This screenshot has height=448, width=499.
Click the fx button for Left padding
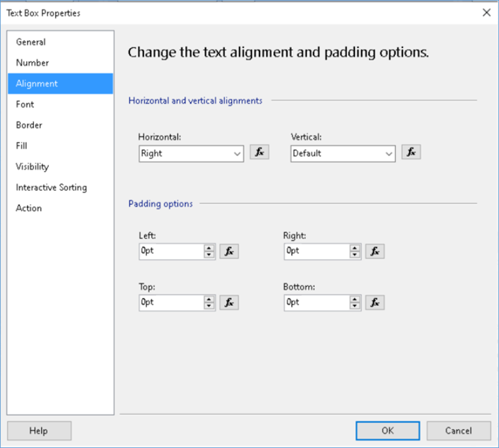pos(229,251)
